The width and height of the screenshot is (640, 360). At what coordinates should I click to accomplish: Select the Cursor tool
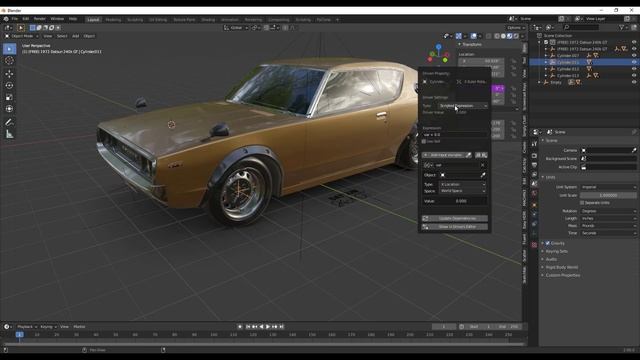coord(9,61)
